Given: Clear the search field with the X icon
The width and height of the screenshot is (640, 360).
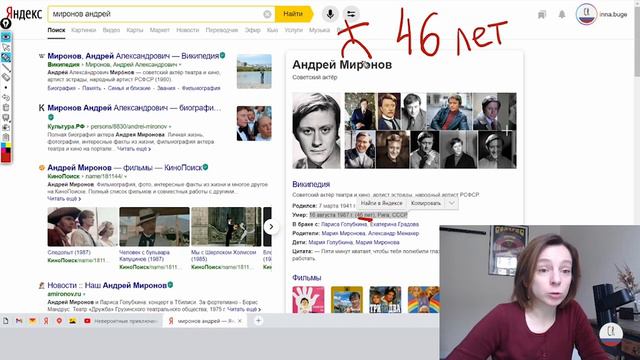Looking at the screenshot, I should tap(267, 14).
